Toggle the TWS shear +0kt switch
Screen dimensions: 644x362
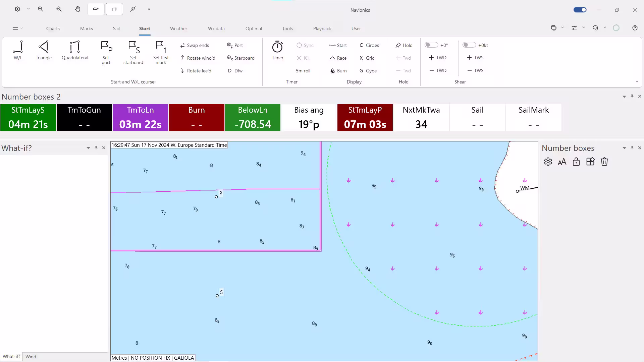(x=469, y=45)
